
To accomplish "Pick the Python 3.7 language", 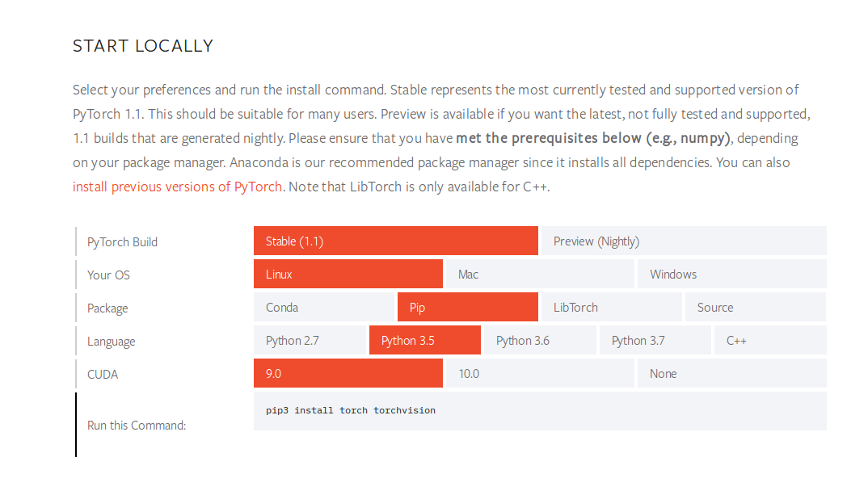I will [655, 340].
